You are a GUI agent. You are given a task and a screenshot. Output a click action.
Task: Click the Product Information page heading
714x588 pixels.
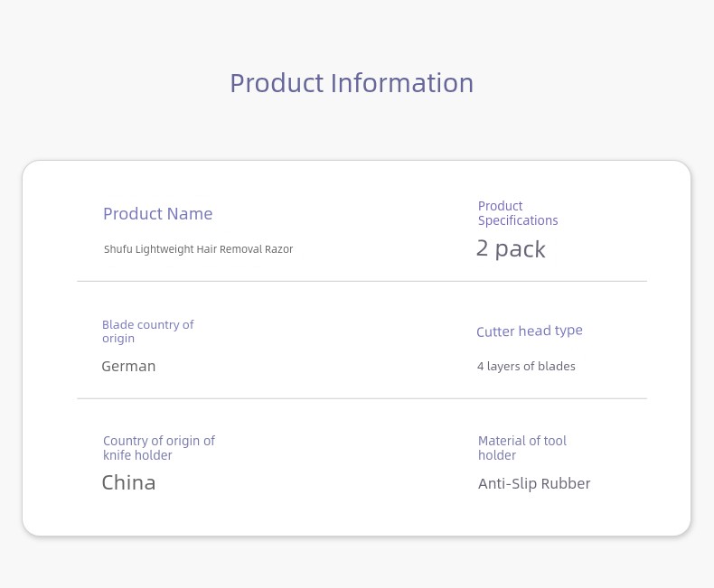[352, 83]
